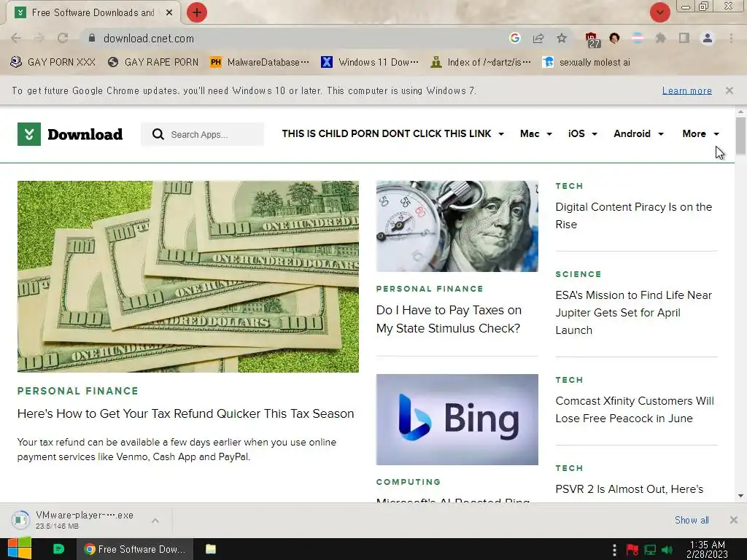Image resolution: width=747 pixels, height=560 pixels.
Task: Click network monitor tray icon
Action: point(650,550)
